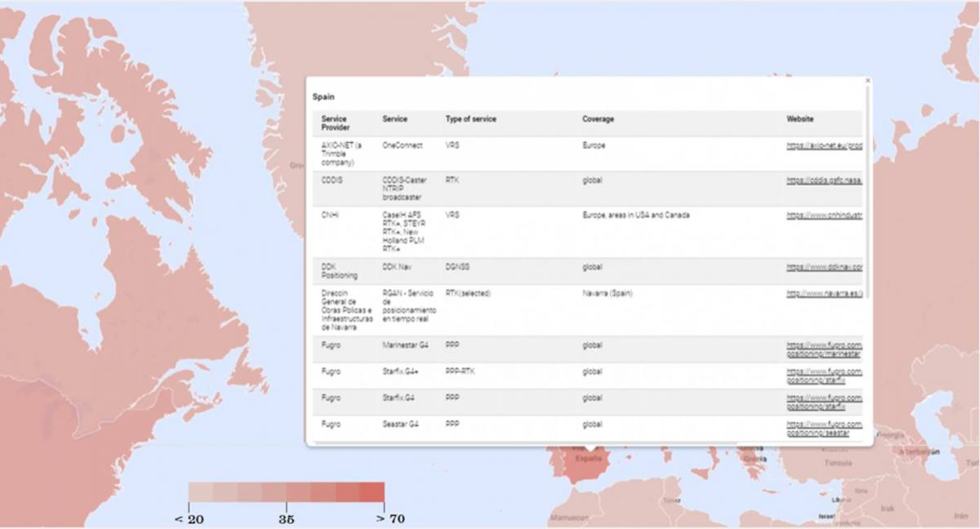Select the 'CDDIS-Caster NTRIP broadcaster' service cell

tap(404, 189)
